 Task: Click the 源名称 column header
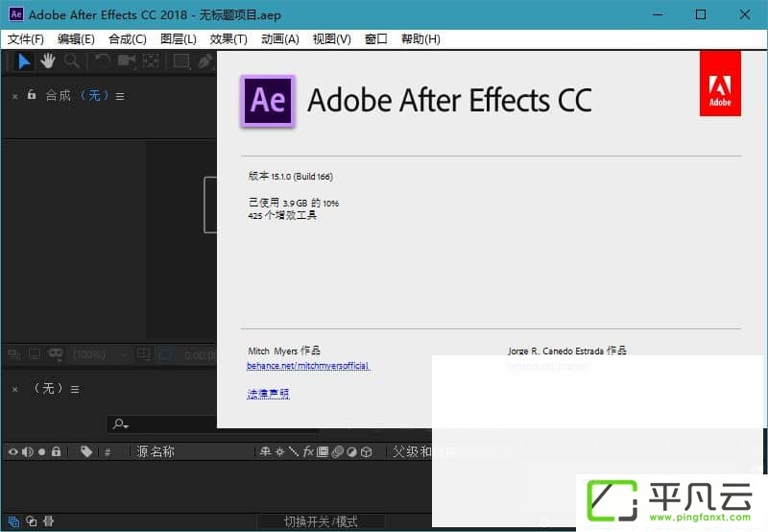tap(156, 451)
